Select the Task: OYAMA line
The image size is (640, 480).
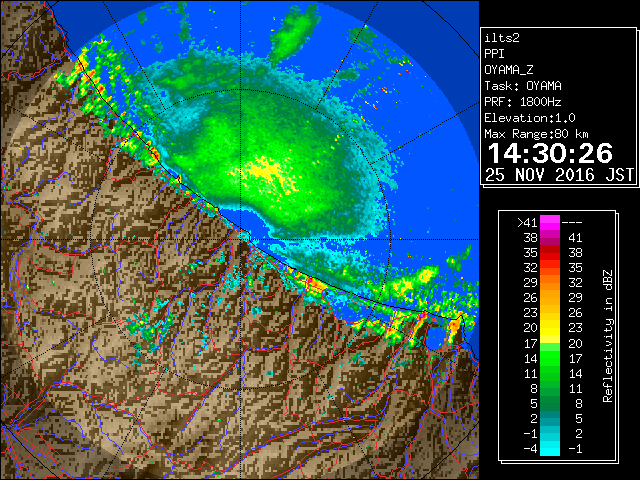pyautogui.click(x=523, y=86)
